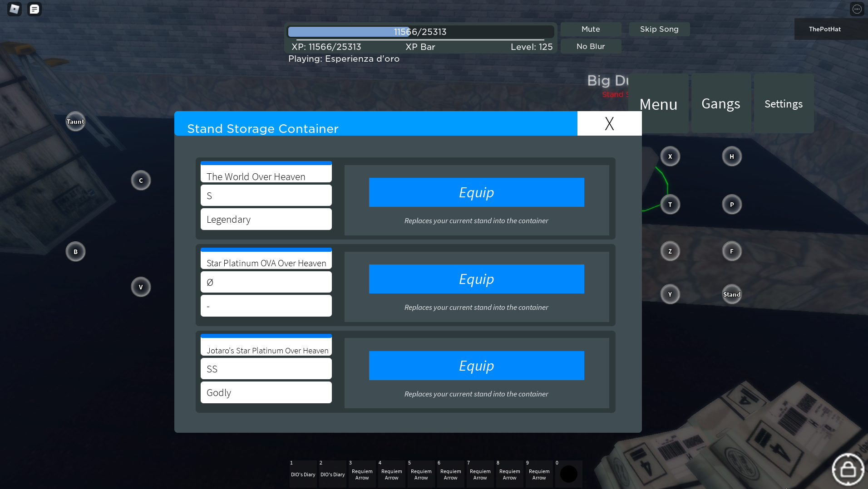This screenshot has width=868, height=489.
Task: Open the Menu tab
Action: [658, 104]
